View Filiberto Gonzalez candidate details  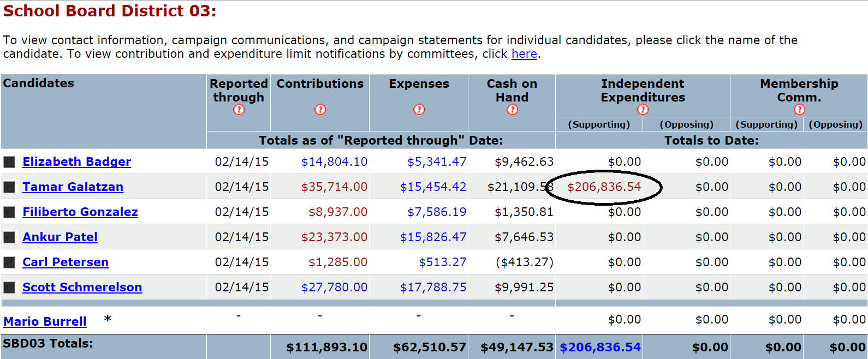coord(80,212)
